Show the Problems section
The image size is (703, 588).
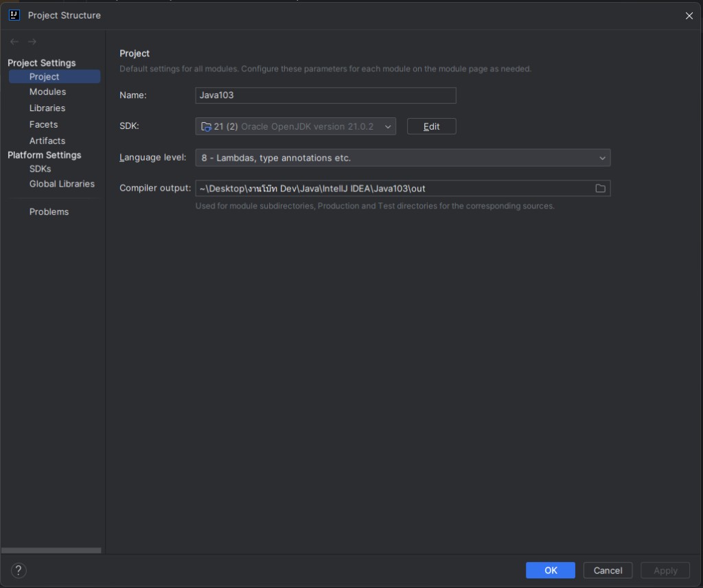(49, 211)
